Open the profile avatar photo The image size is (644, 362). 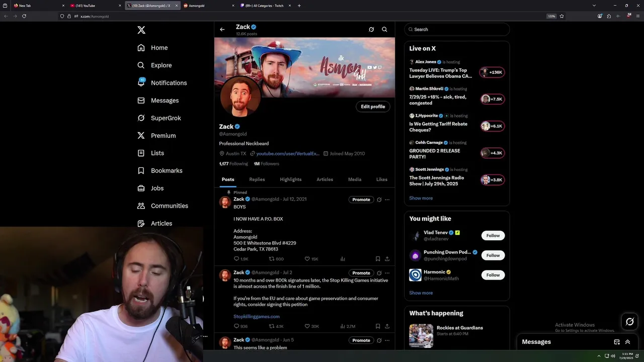pyautogui.click(x=240, y=97)
